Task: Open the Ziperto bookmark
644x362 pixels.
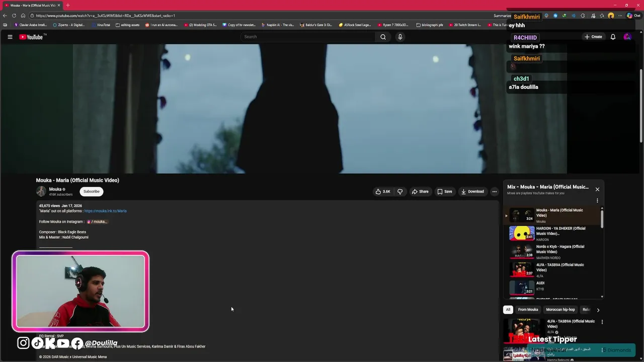Action: pos(68,25)
